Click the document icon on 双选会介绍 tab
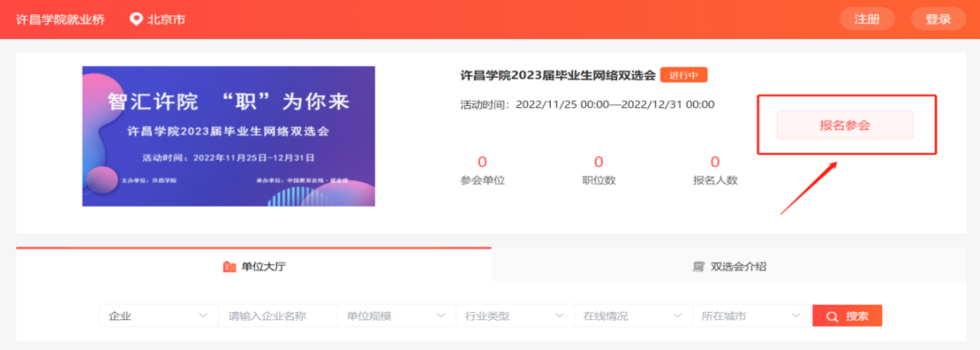 (699, 267)
